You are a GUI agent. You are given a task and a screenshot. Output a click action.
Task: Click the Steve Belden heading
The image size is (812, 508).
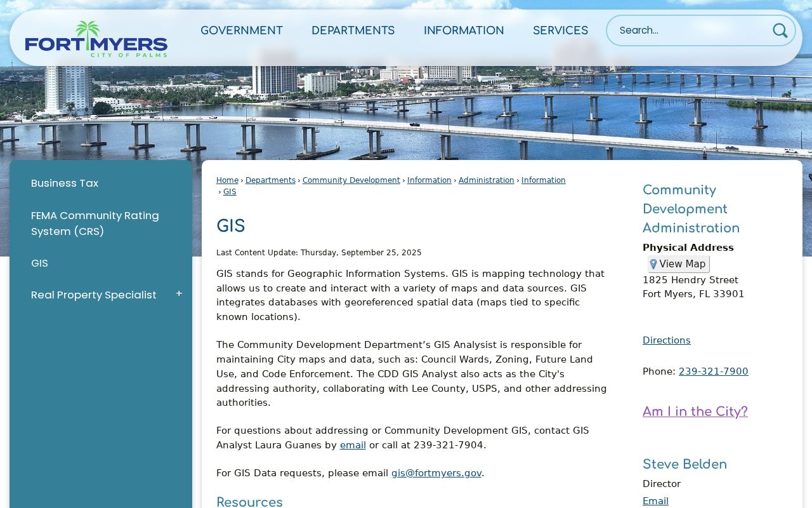click(x=685, y=464)
